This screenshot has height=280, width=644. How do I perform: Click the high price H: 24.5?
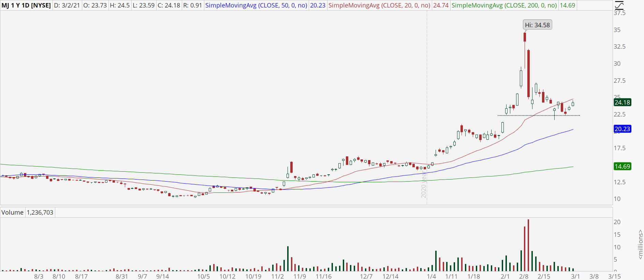coord(120,5)
